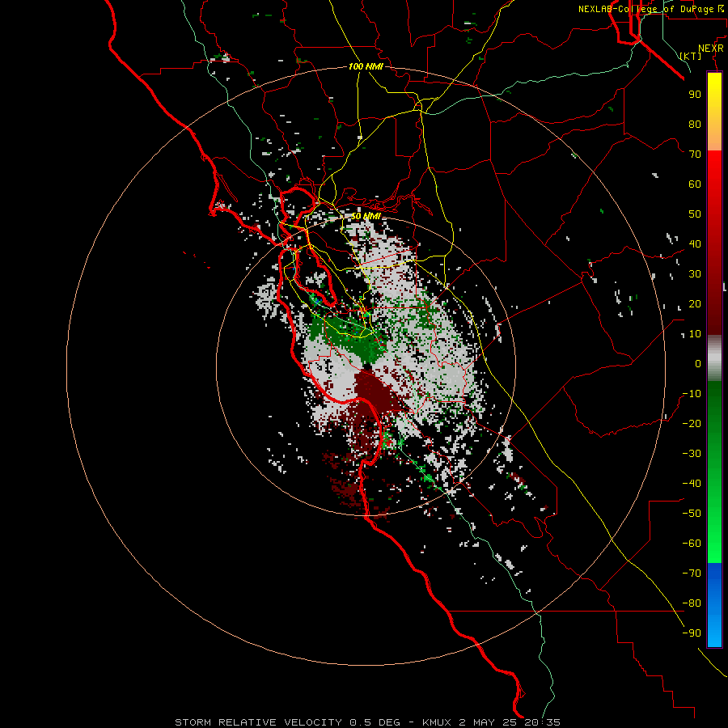Click the NEXR label near the color scale
The height and width of the screenshot is (728, 728).
click(x=711, y=49)
